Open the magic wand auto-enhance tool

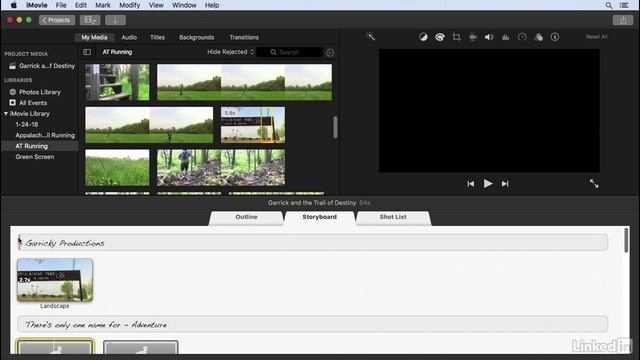click(371, 37)
